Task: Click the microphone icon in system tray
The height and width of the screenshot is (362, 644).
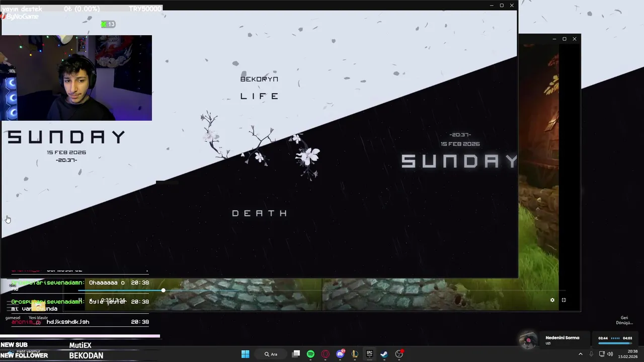Action: click(591, 354)
